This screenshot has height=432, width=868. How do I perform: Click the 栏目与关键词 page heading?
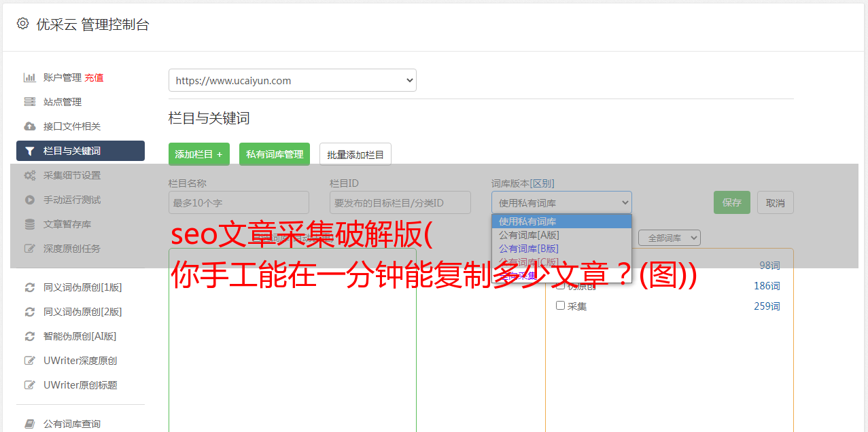(209, 118)
